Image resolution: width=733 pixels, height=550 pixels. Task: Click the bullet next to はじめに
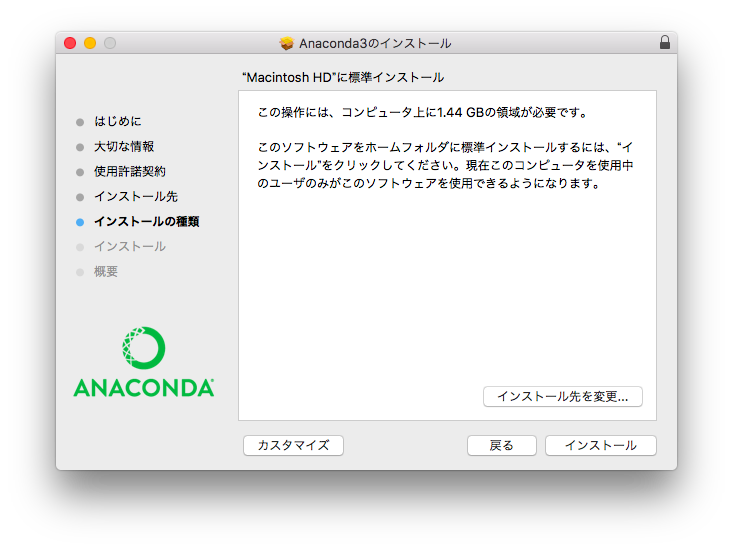[x=80, y=122]
